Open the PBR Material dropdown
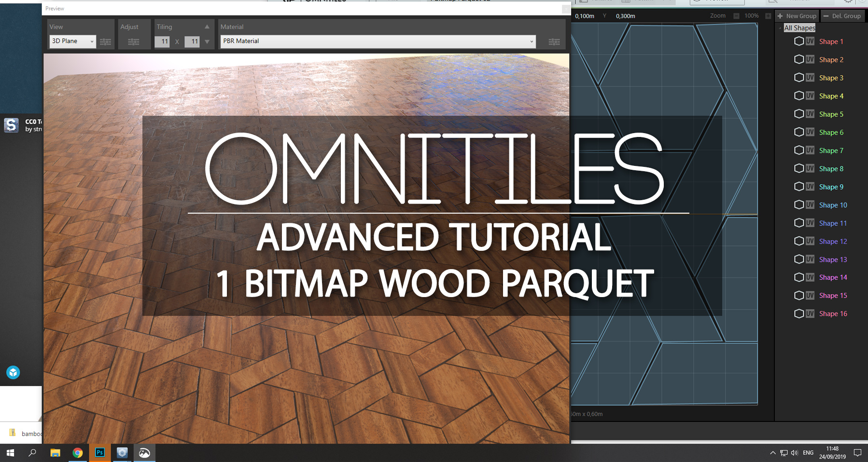 pos(377,41)
